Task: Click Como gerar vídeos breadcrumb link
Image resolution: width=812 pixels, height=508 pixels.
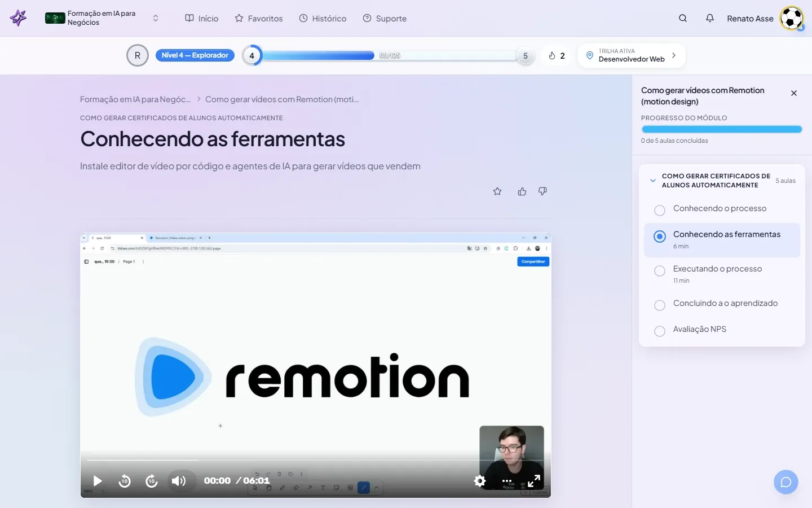Action: click(x=282, y=99)
